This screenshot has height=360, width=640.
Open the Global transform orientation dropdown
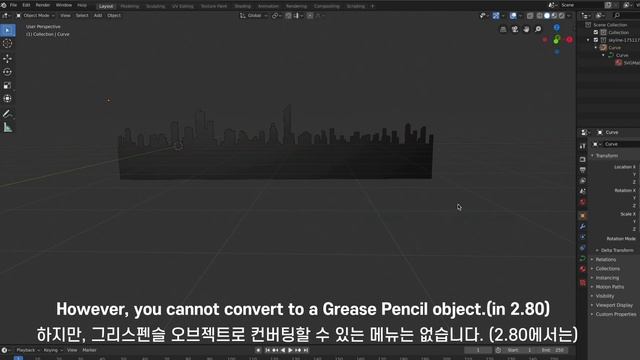click(x=253, y=16)
